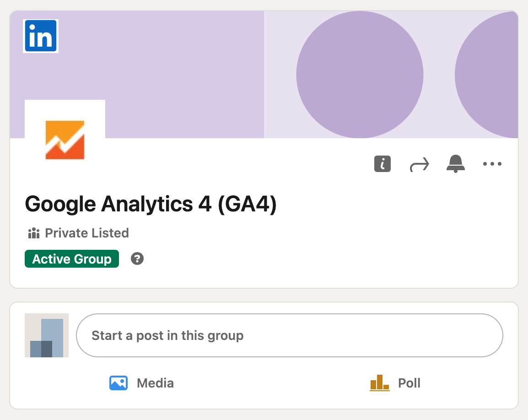Click the full purple circle in banner
The height and width of the screenshot is (420, 528).
pos(360,75)
